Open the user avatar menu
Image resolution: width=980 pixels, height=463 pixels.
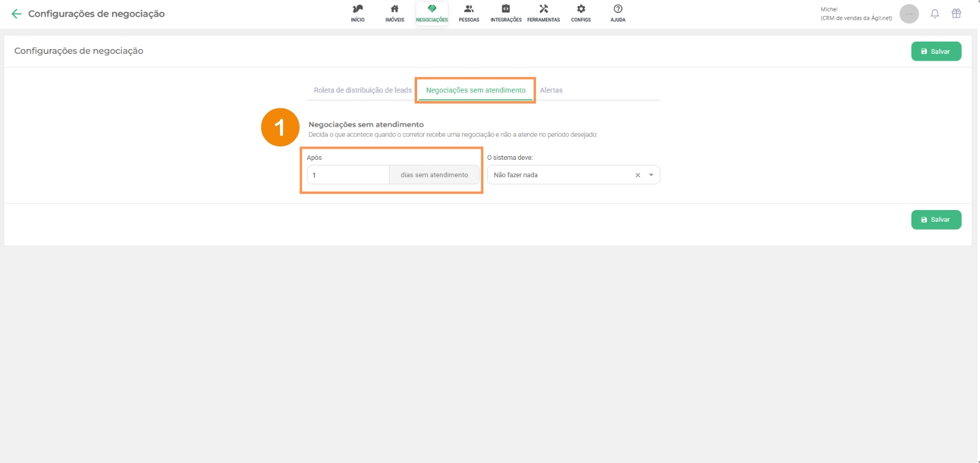[909, 13]
